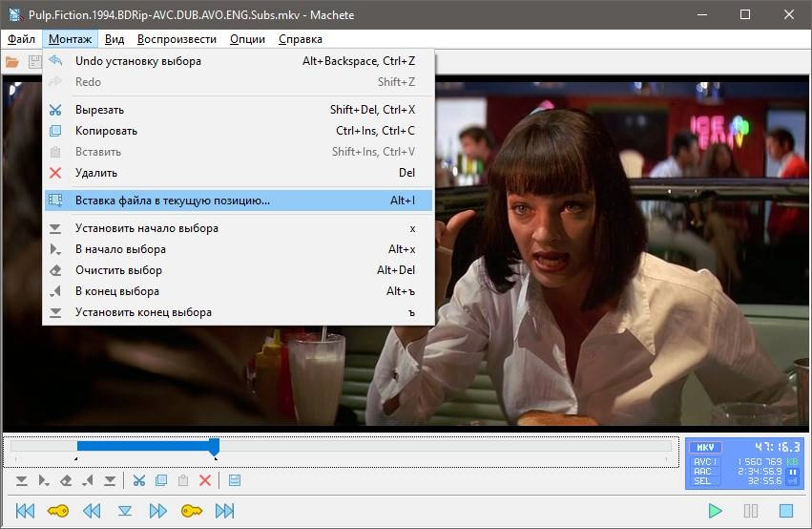Click the file size 1 560 769 value

click(760, 461)
